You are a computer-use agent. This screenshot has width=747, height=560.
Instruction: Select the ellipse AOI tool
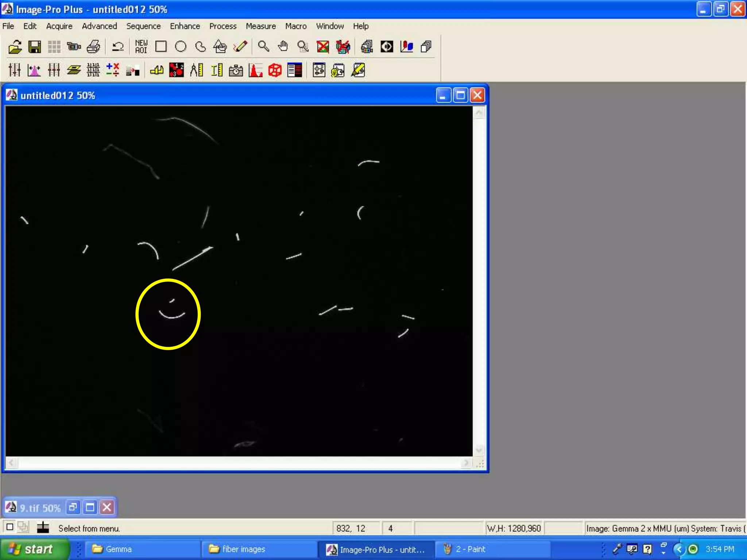181,47
